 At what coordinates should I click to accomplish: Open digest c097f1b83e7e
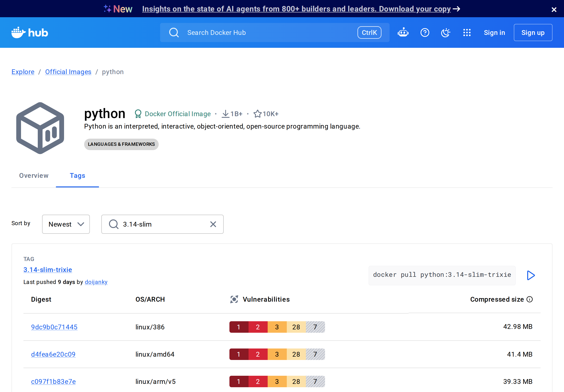click(53, 381)
